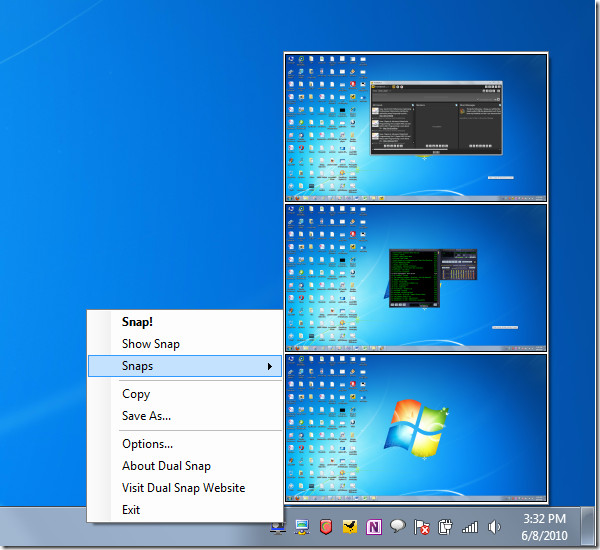Open Action Center flag icon
600x550 pixels.
click(422, 526)
